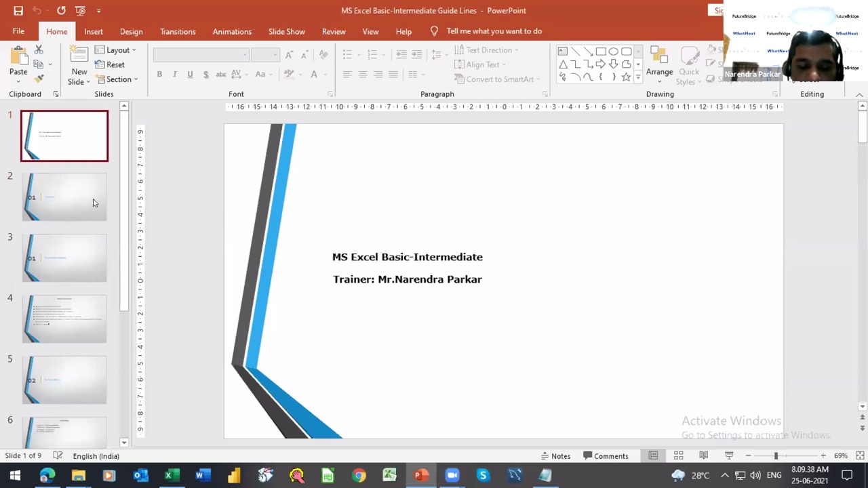Click Fit slide to current window icon
Screen dimensions: 868x488
pyautogui.click(x=860, y=456)
